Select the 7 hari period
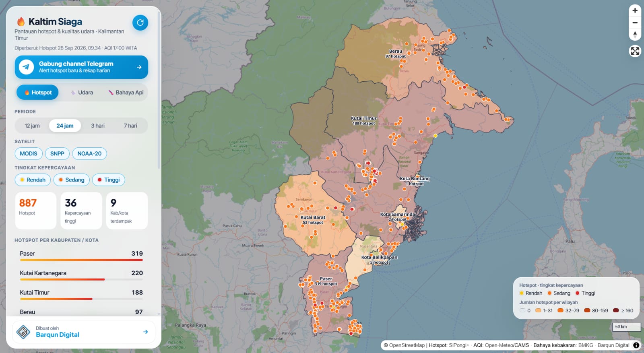This screenshot has width=644, height=353. coord(130,126)
